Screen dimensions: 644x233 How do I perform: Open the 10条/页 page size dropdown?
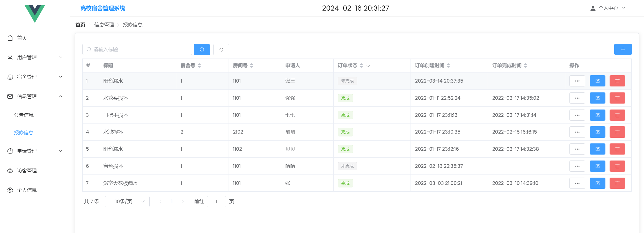tap(127, 201)
